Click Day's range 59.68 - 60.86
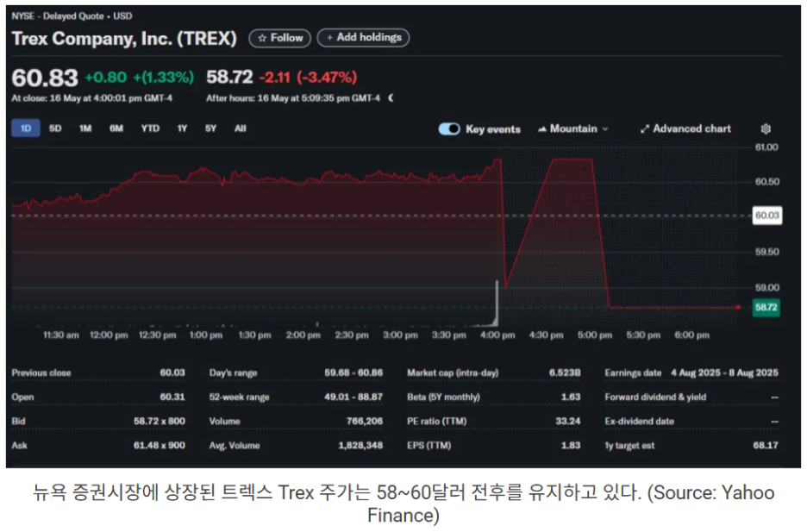Viewport: 807px width, 532px height. [x=353, y=372]
